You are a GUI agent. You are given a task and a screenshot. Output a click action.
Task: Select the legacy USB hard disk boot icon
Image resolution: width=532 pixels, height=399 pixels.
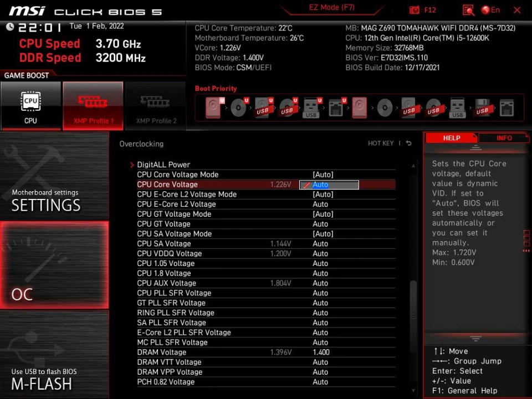click(x=409, y=108)
